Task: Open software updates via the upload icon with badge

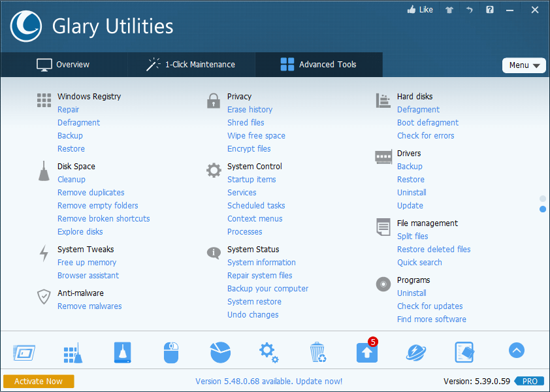Action: (366, 351)
